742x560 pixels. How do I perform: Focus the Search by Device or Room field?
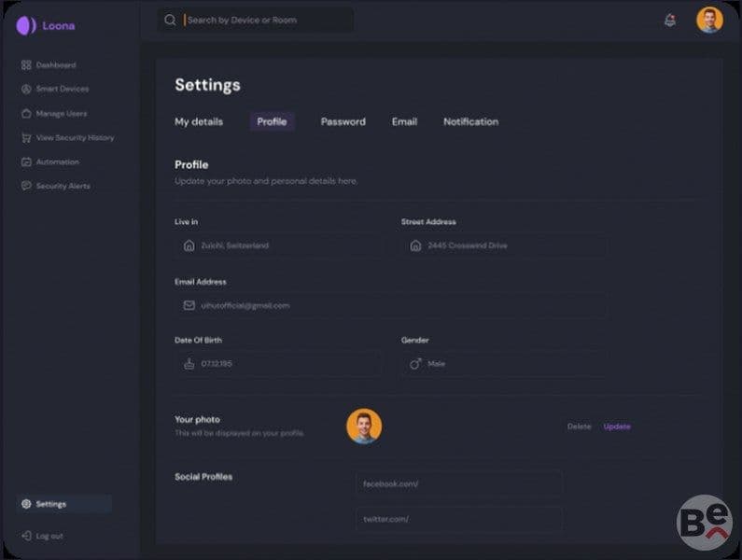tap(256, 20)
